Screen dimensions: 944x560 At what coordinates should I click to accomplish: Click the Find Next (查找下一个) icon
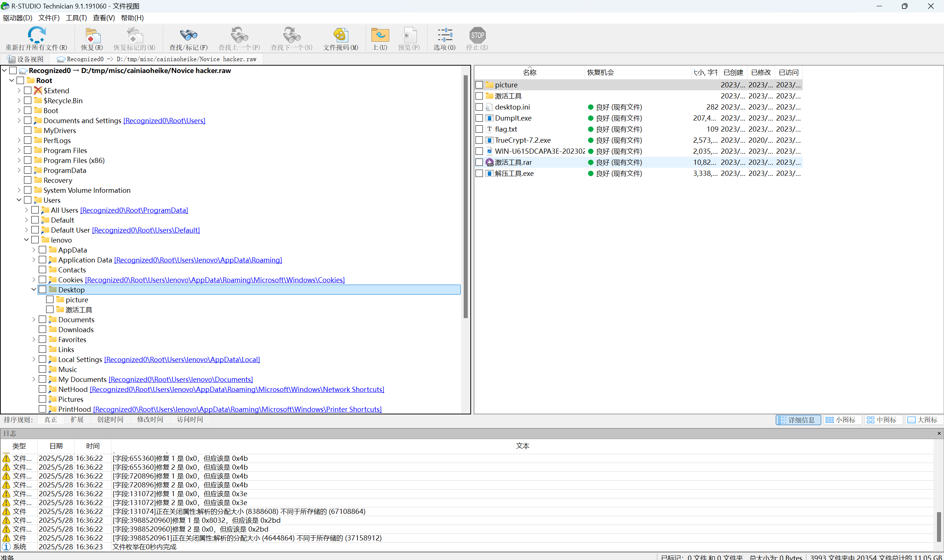click(x=292, y=35)
